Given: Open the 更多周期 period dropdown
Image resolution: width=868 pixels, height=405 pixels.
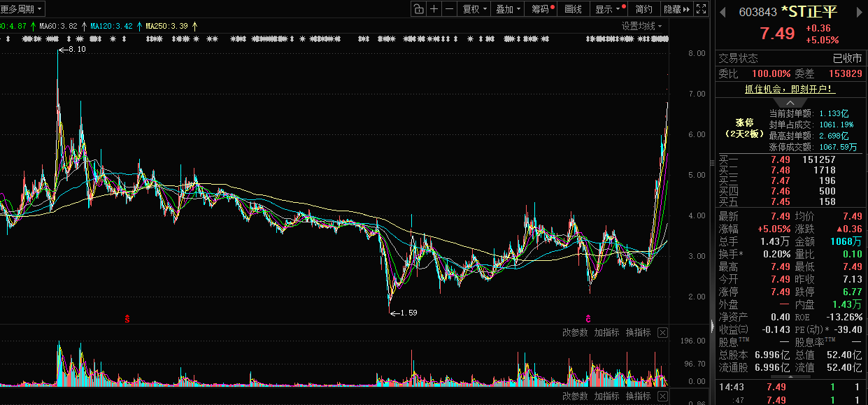Looking at the screenshot, I should pos(22,9).
